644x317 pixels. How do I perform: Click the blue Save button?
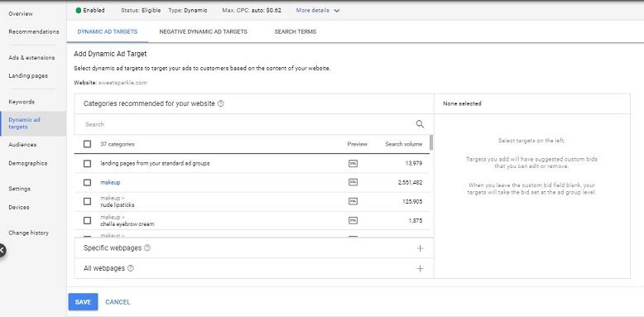point(83,302)
